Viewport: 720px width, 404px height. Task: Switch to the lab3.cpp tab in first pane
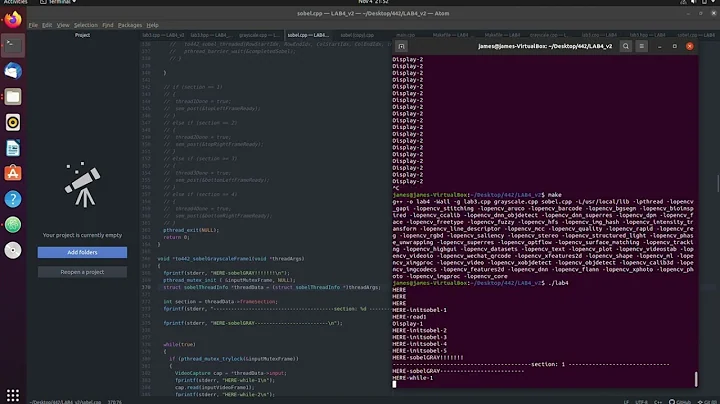(x=163, y=35)
